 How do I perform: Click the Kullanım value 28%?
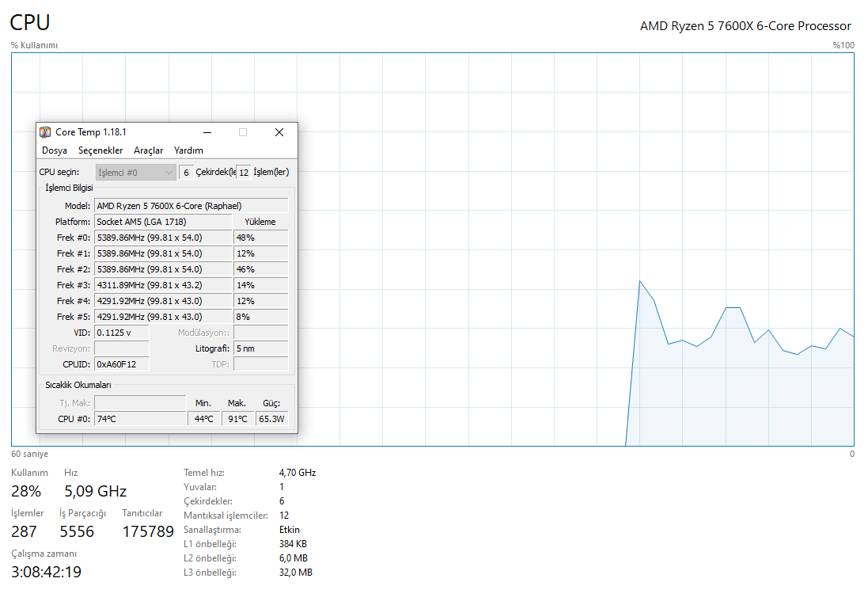[x=26, y=492]
